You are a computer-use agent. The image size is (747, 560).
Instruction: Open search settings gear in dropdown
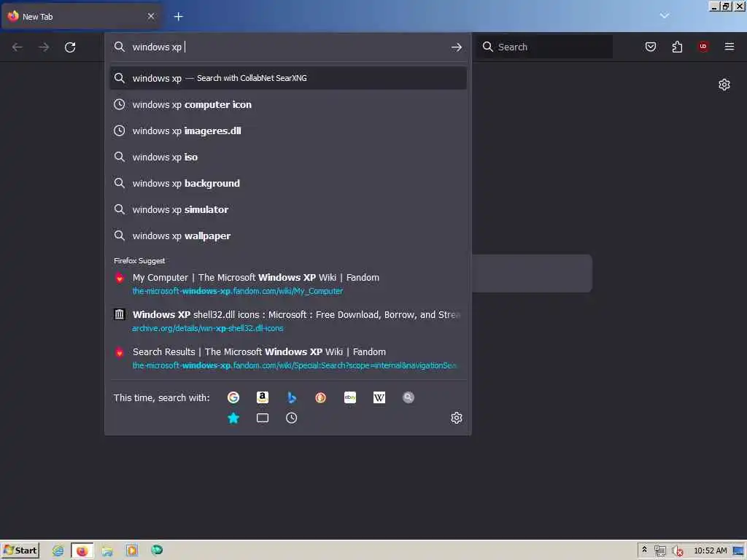pos(457,418)
